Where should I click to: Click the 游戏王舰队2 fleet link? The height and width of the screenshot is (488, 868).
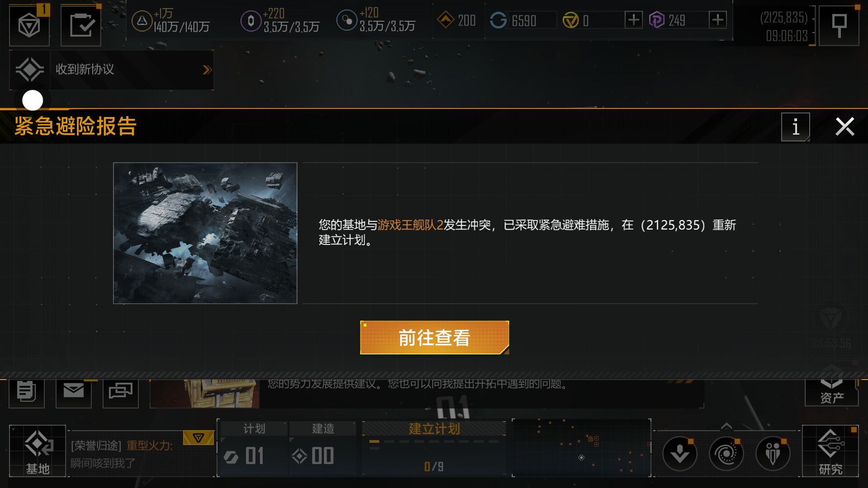[x=410, y=225]
